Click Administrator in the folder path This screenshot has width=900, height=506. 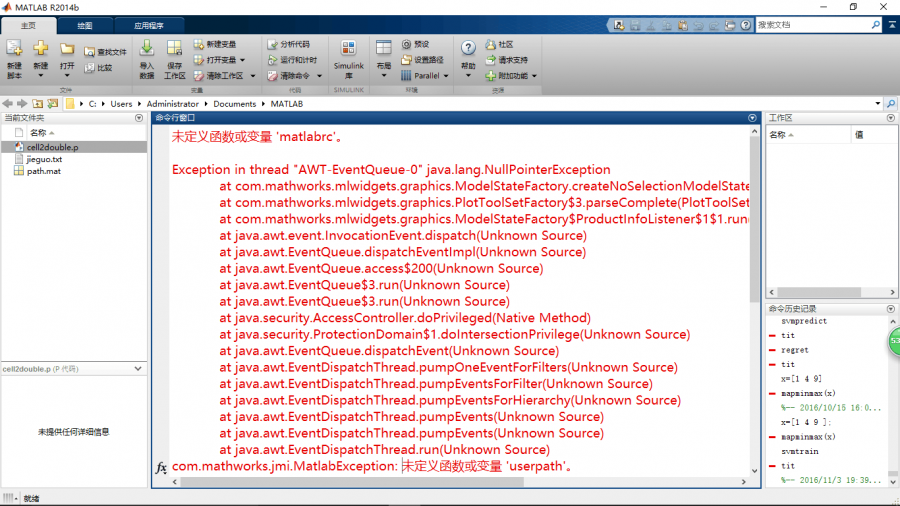(172, 104)
